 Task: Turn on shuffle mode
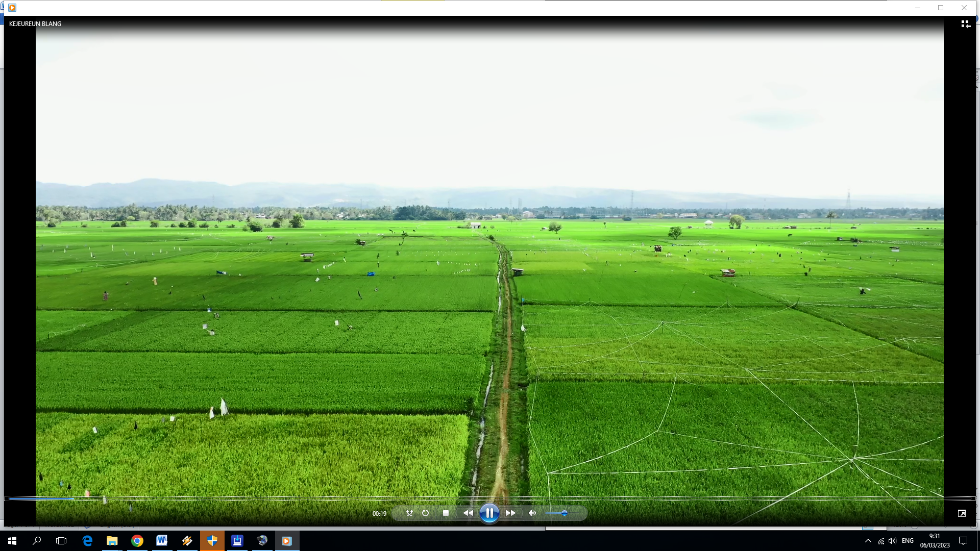pos(409,513)
